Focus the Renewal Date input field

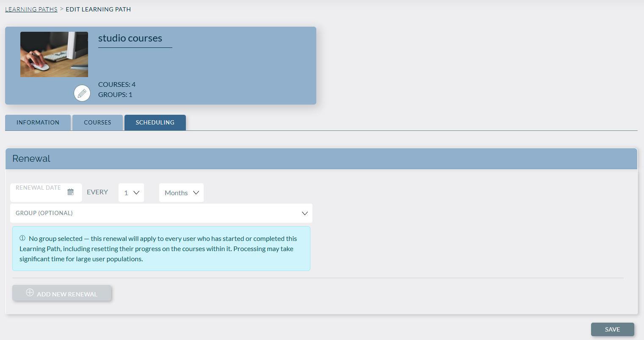[39, 193]
